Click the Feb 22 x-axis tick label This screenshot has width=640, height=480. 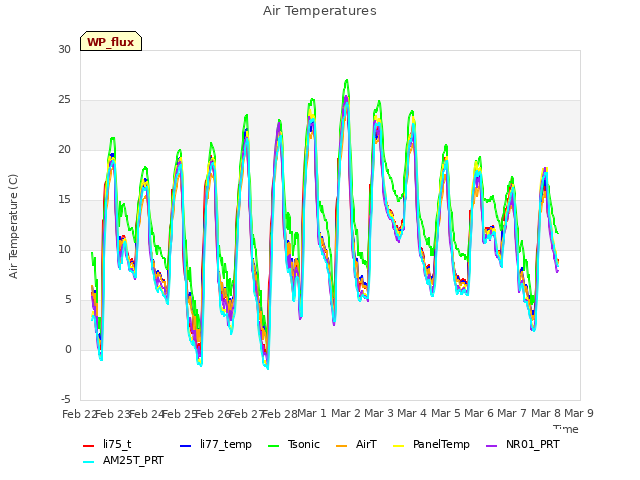(x=79, y=414)
